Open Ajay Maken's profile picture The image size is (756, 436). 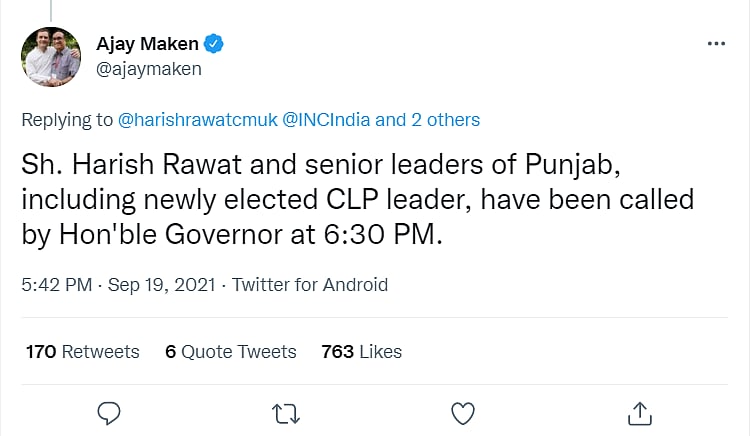51,58
